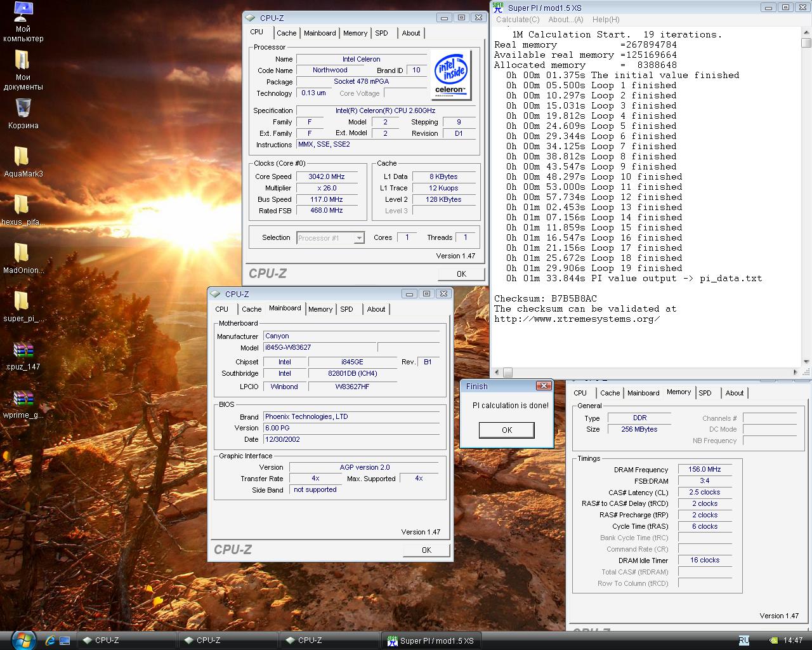Viewport: 812px width, 650px height.
Task: Select Mainboard tab in the Memory CPU-Z window
Action: (x=643, y=393)
